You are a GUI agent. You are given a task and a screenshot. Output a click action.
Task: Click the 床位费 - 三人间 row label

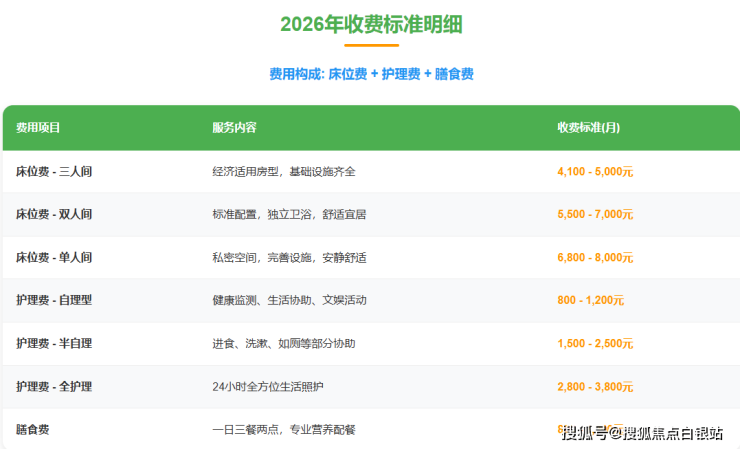click(x=54, y=171)
